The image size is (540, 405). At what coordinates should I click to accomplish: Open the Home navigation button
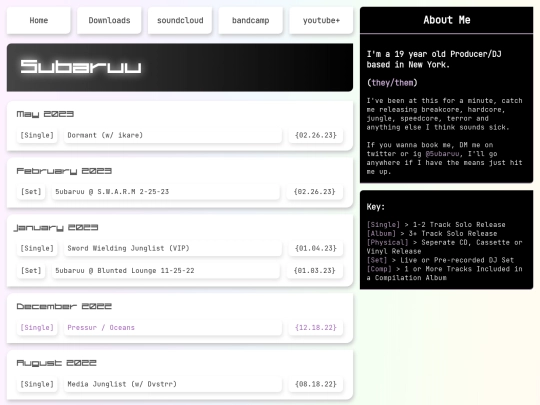(39, 20)
